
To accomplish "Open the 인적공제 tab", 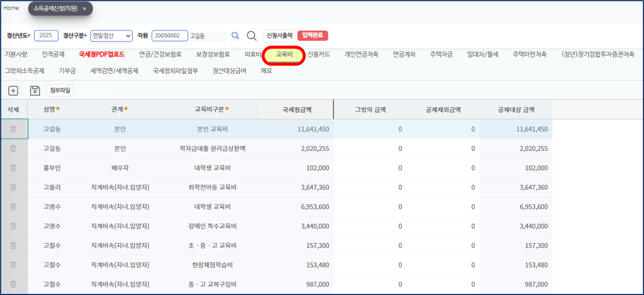I will [x=53, y=54].
